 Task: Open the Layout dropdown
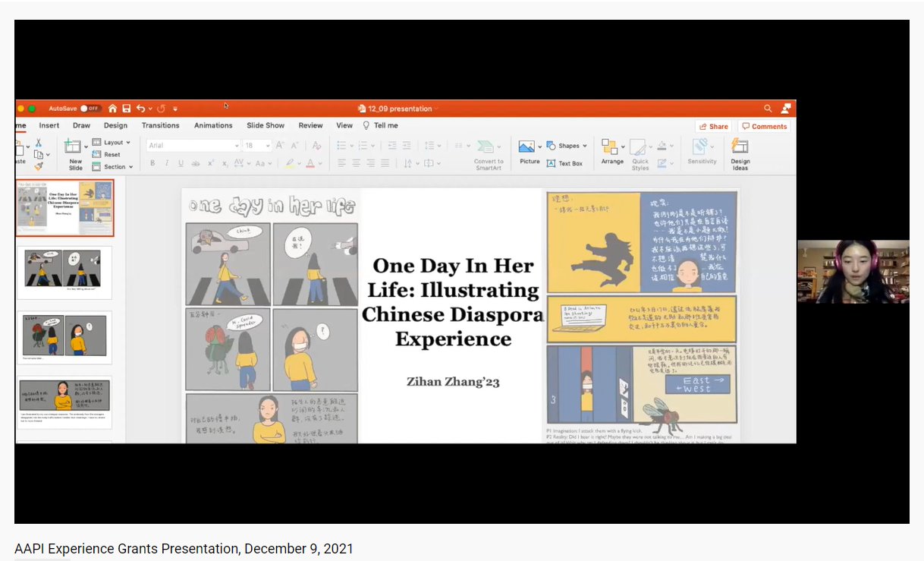(x=112, y=143)
